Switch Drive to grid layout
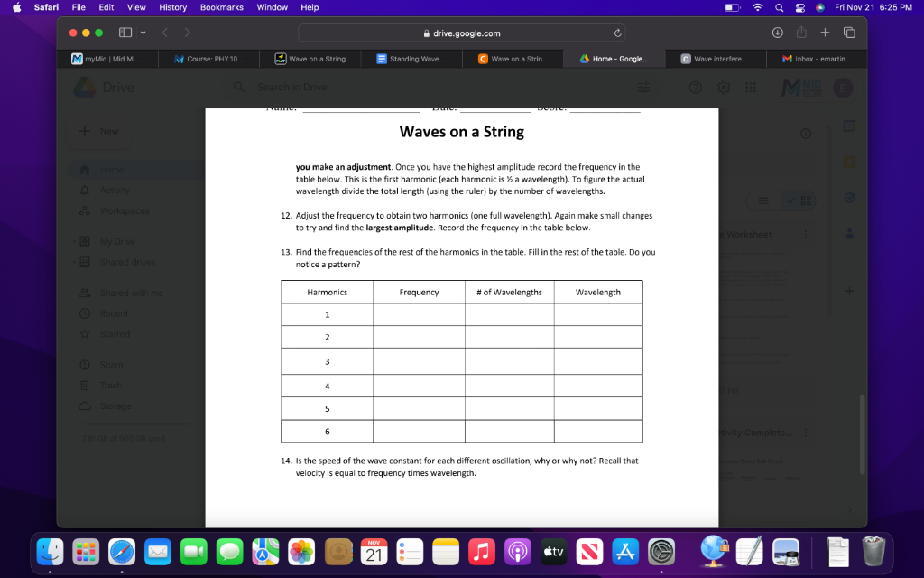Viewport: 924px width, 578px height. coord(799,201)
